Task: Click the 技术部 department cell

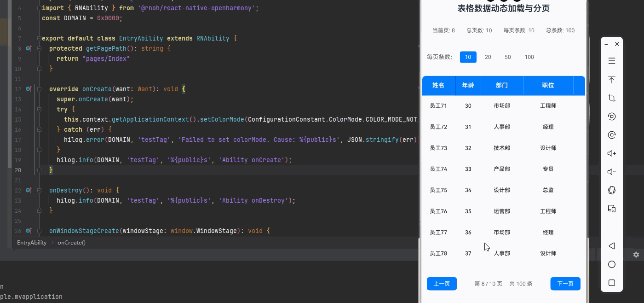Action: (x=502, y=148)
